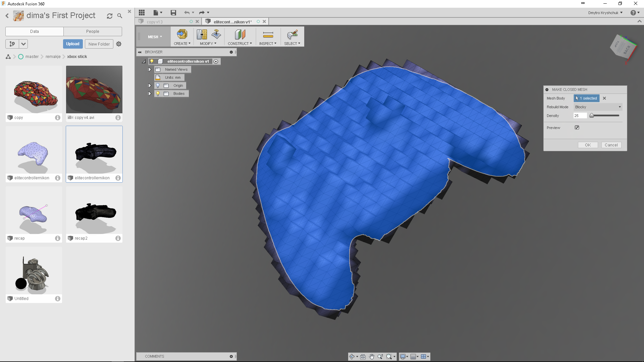Screen dimensions: 644x362
Task: Toggle Origin folder visibility bulb
Action: (158, 85)
